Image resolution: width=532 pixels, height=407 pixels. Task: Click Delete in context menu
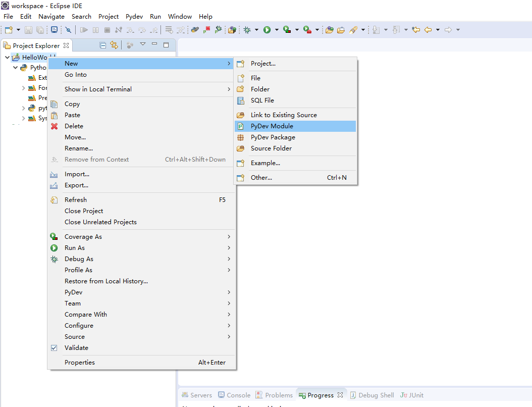point(141,126)
